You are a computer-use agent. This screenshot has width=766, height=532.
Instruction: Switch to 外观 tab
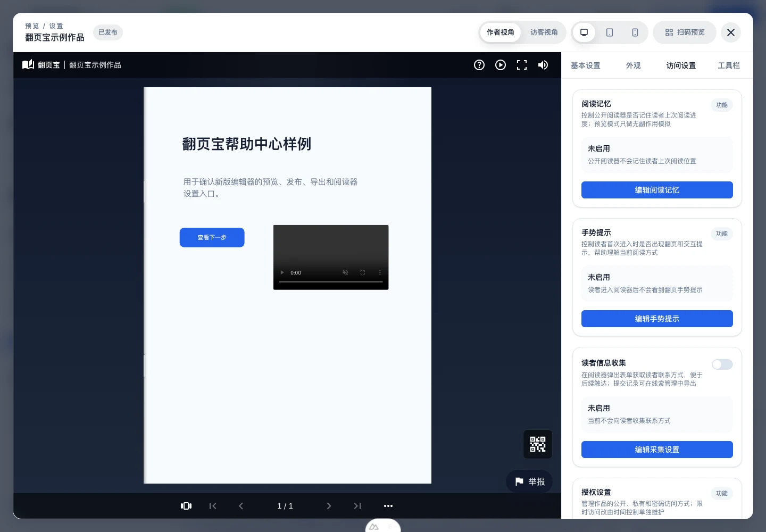[x=634, y=65]
